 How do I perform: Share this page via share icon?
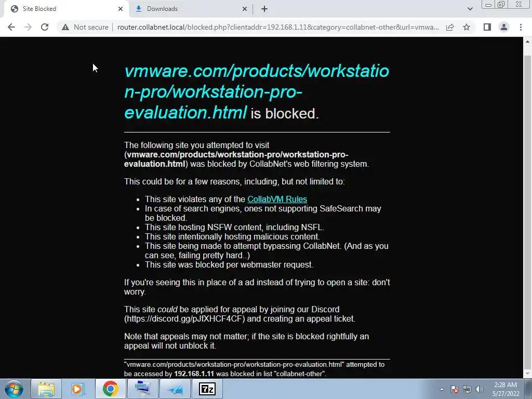450,27
